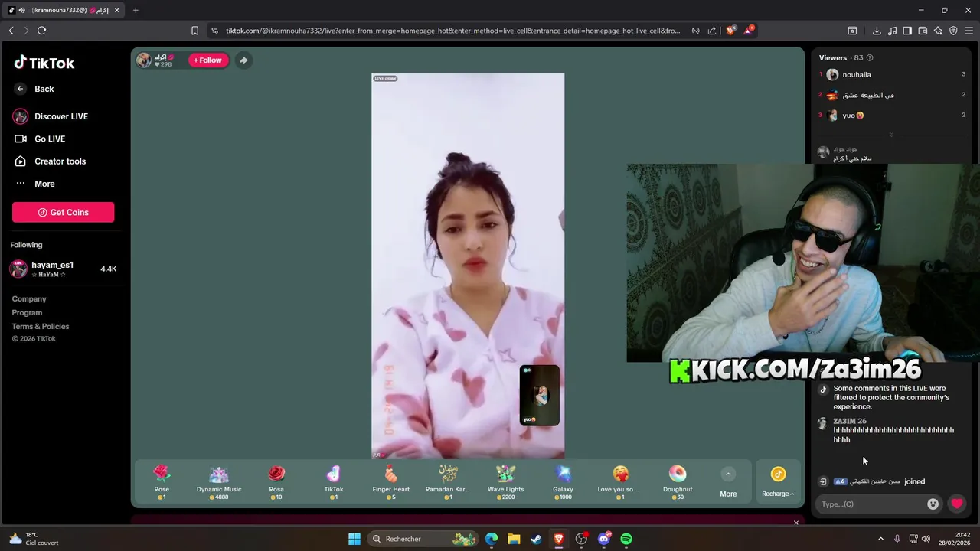The image size is (980, 551).
Task: Send the Dynamic Music gift
Action: [x=219, y=482]
